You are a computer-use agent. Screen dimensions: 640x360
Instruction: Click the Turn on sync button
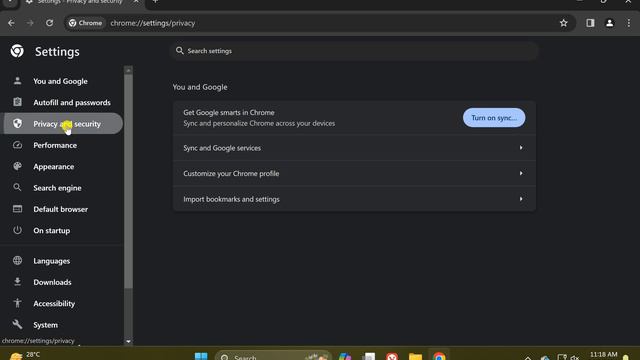[x=494, y=118]
